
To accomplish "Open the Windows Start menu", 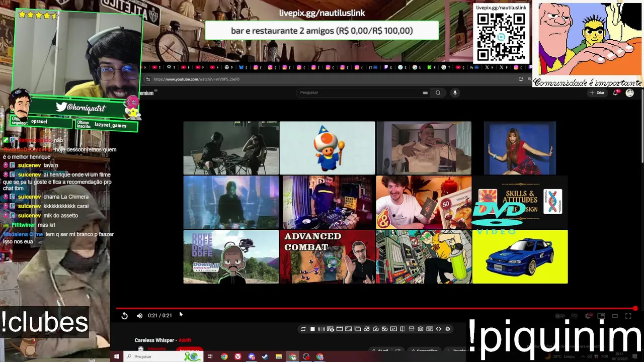I will coord(116,356).
